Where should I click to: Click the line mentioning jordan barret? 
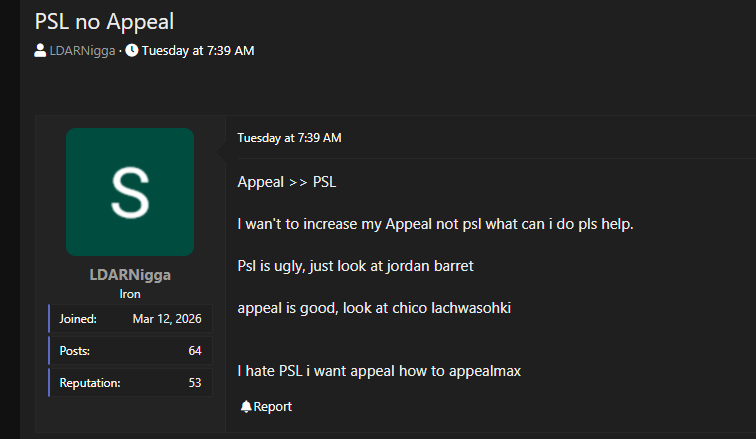(x=355, y=266)
